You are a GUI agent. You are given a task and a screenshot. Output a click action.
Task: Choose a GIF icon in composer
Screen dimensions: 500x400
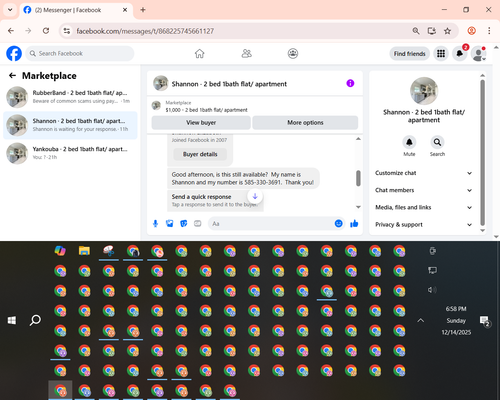click(x=198, y=224)
